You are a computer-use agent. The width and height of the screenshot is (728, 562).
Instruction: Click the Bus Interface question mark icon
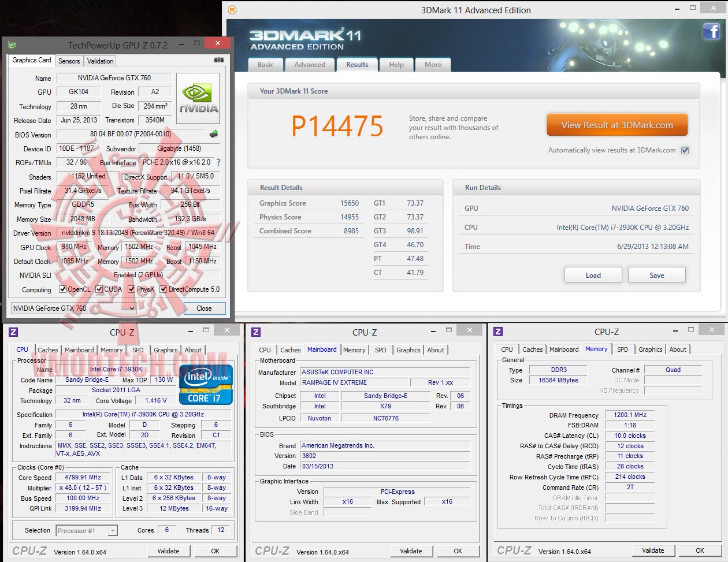click(x=218, y=162)
